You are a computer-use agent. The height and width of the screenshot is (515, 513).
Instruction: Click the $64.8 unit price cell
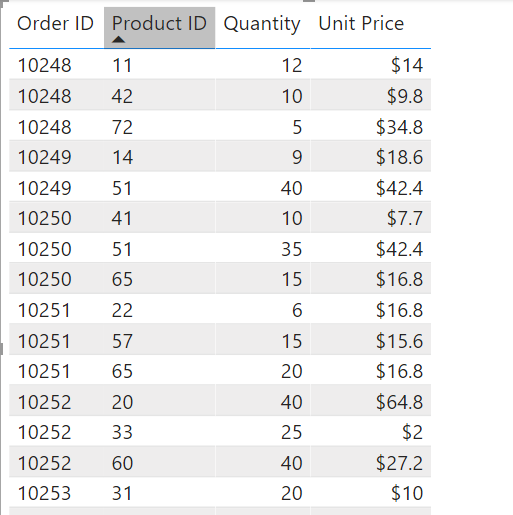371,402
